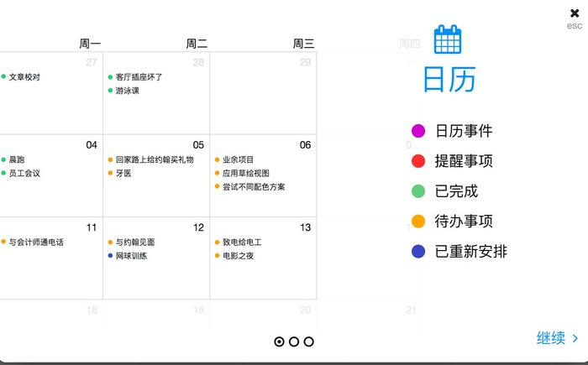Click the blue 已重新安排 color dot

[x=417, y=252]
